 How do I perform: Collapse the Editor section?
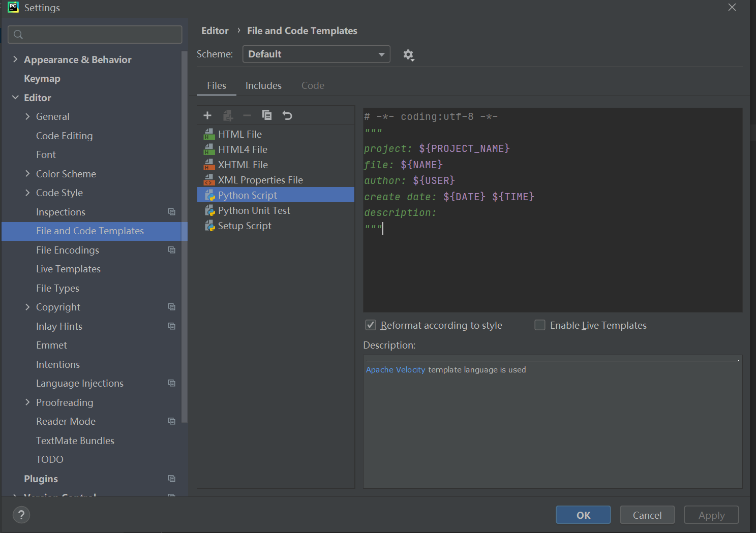pyautogui.click(x=15, y=98)
